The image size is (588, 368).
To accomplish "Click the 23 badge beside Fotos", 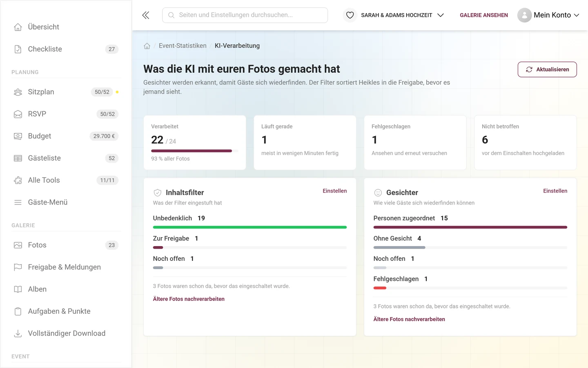I will (x=112, y=245).
